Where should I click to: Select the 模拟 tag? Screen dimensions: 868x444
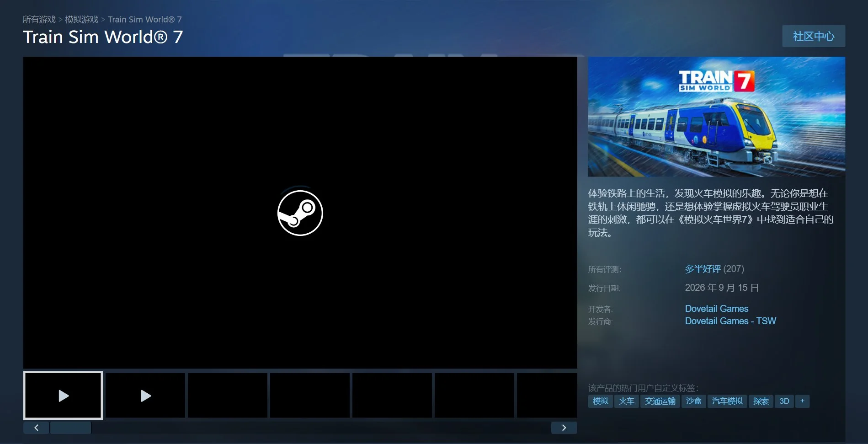coord(600,401)
